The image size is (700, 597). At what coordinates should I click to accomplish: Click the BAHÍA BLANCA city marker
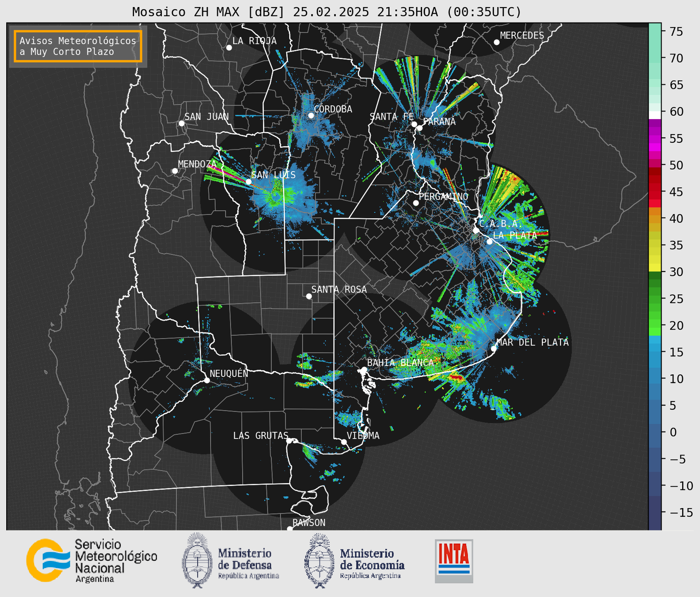pos(364,369)
